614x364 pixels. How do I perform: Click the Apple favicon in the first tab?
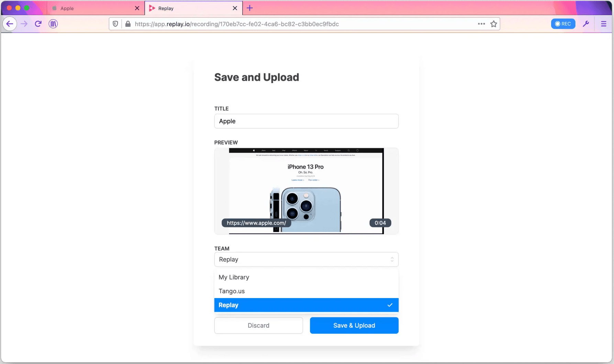pyautogui.click(x=54, y=8)
